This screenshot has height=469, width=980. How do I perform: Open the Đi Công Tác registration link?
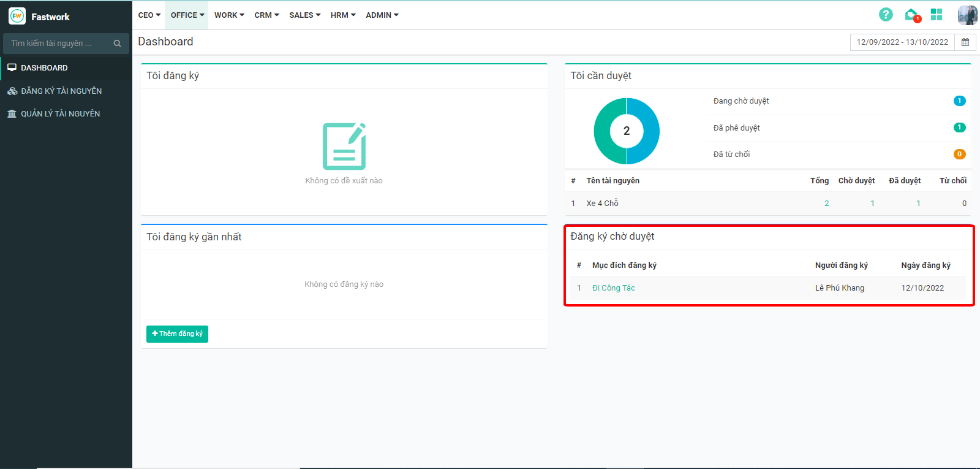(x=613, y=288)
